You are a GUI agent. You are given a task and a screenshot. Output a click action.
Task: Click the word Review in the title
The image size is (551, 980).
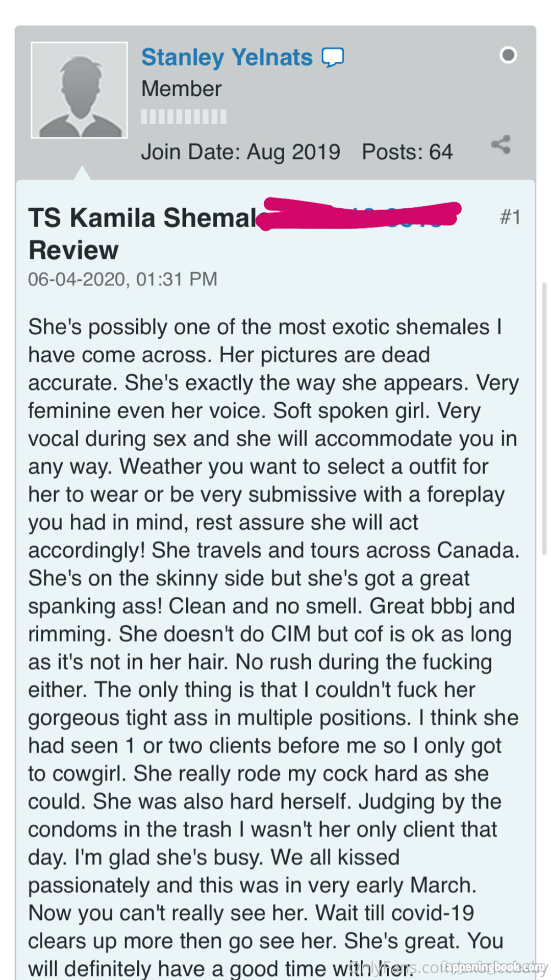tap(73, 251)
